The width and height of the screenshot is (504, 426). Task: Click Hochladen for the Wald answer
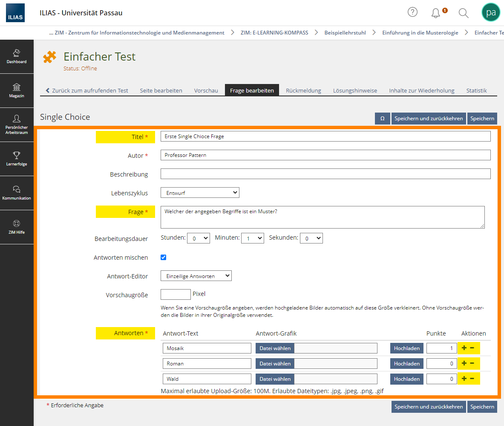click(407, 379)
